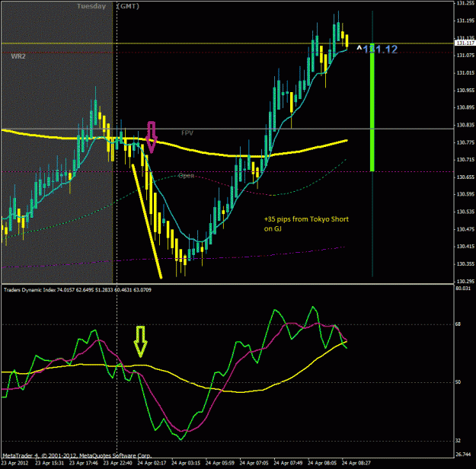Click the '24 Apr 08:05' time label
This screenshot has height=469, width=476.
click(x=322, y=463)
